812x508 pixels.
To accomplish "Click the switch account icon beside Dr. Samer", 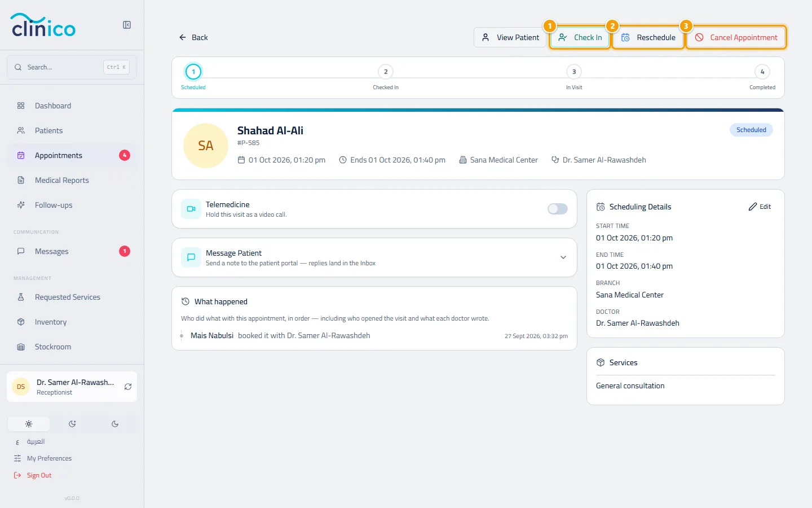I will [128, 387].
